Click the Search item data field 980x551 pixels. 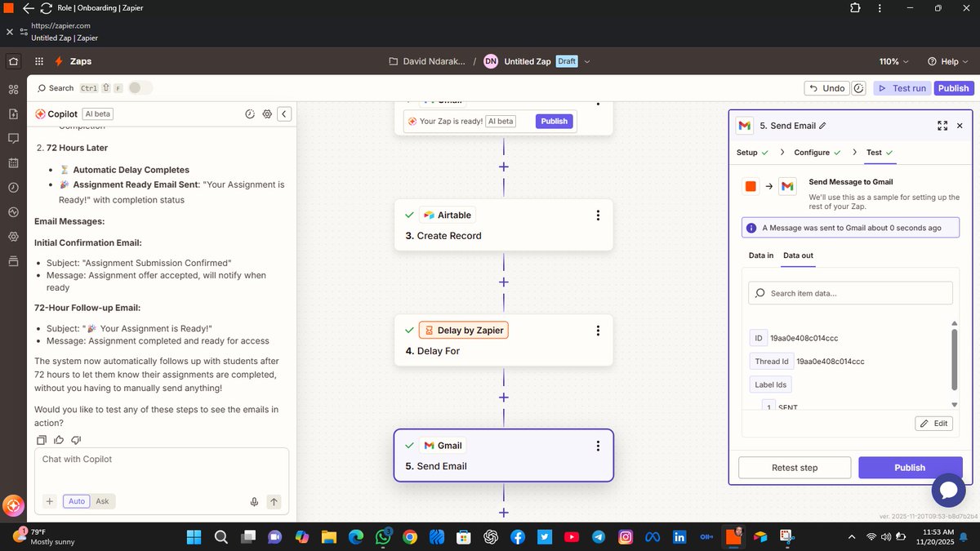point(849,292)
